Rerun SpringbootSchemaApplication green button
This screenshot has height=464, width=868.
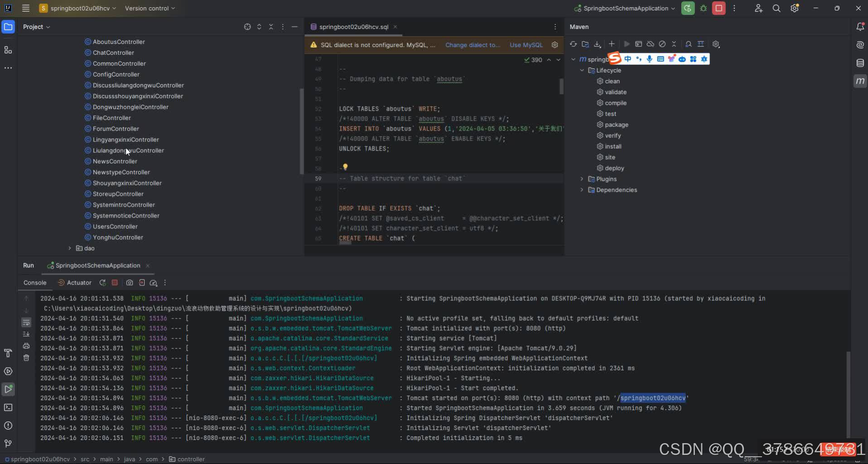tap(688, 8)
